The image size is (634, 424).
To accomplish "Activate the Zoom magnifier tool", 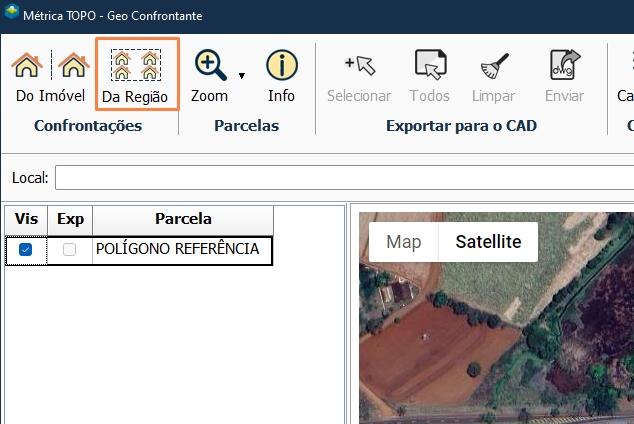I will (210, 65).
